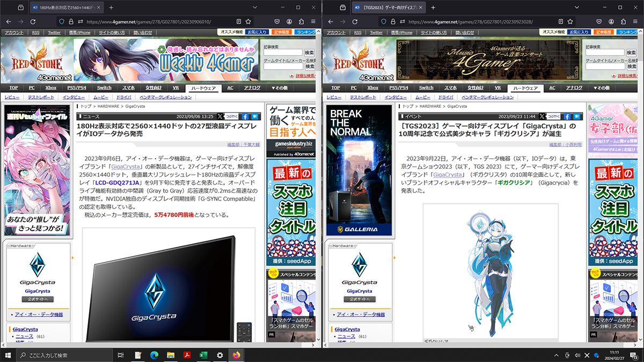Bookmark the page with star in left window
The height and width of the screenshot is (362, 644).
pyautogui.click(x=248, y=21)
